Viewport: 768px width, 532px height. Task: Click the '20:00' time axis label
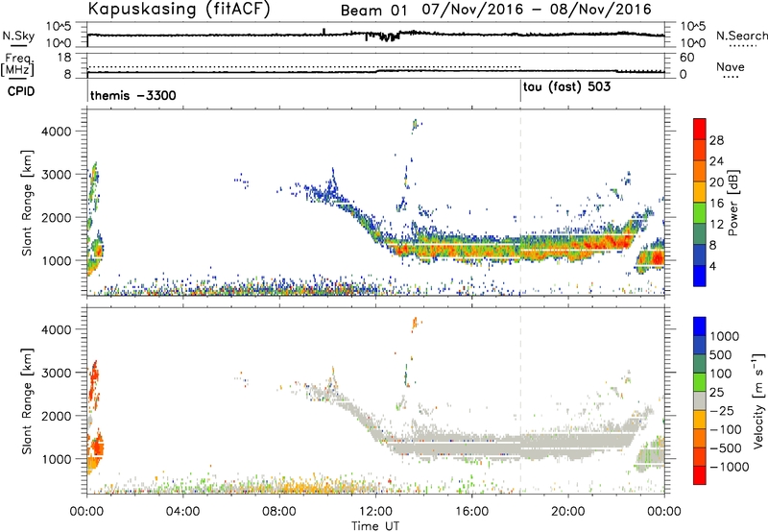tap(567, 512)
